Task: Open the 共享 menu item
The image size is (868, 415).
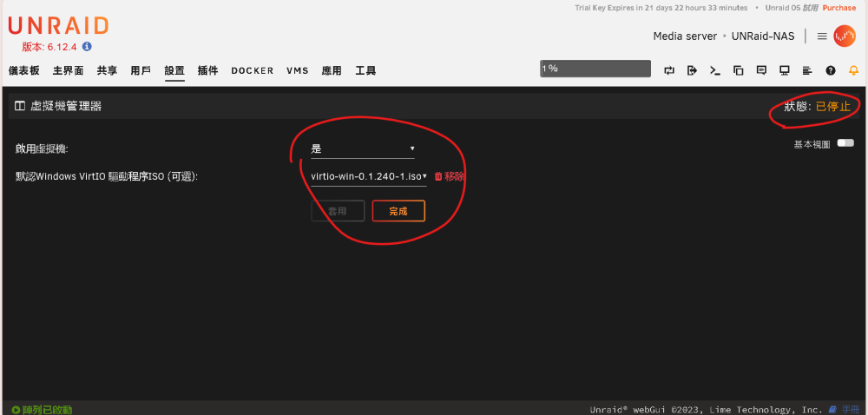Action: (x=107, y=70)
